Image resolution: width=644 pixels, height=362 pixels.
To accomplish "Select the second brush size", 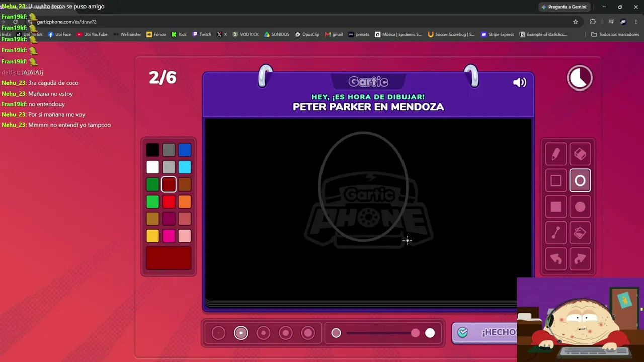I will point(241,333).
